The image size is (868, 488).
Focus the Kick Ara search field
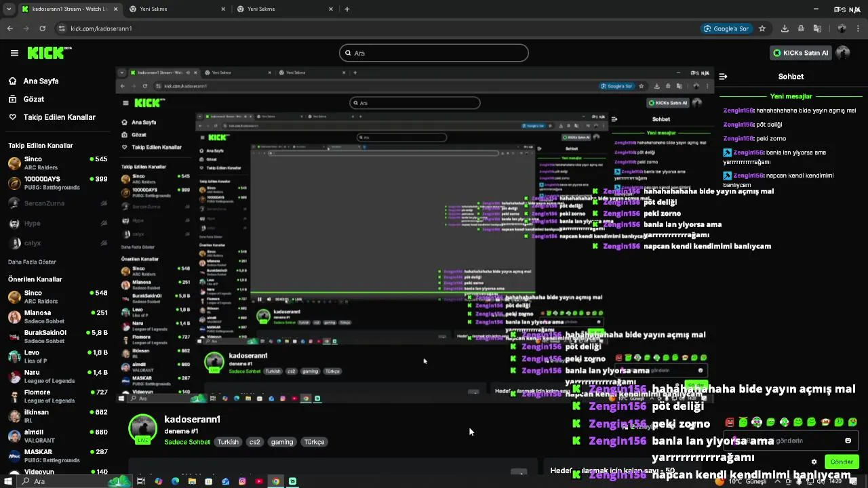434,53
